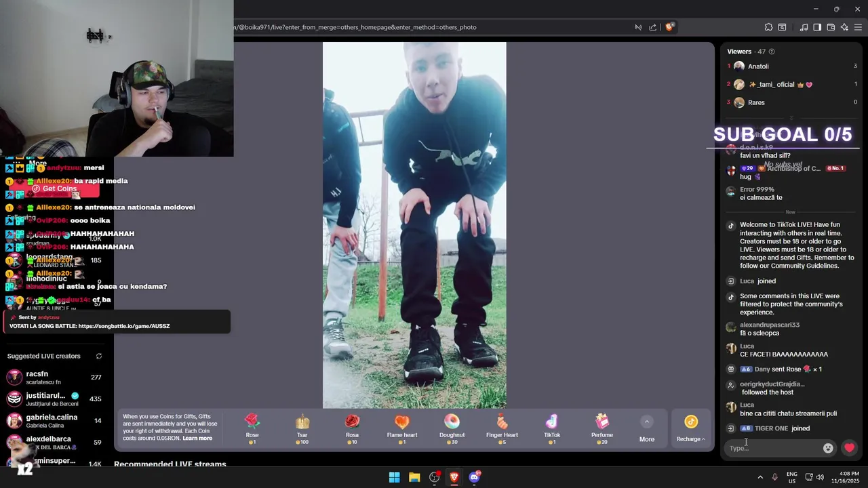Send a Rose gift
868x488 pixels.
(x=252, y=429)
